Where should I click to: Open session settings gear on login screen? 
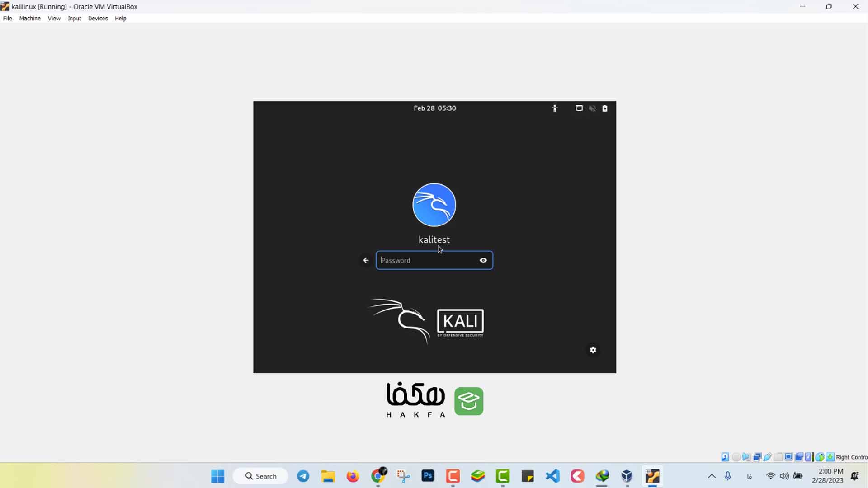click(593, 350)
